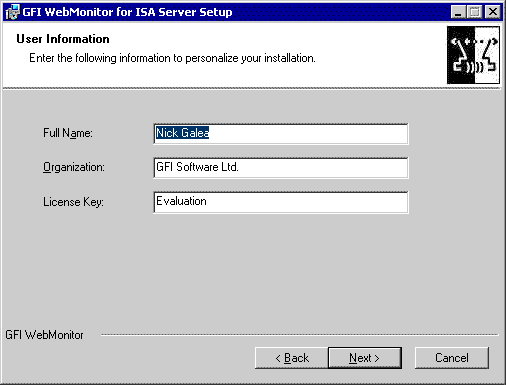506x385 pixels.
Task: Click the highlighted Nick Galea text
Action: tap(183, 133)
